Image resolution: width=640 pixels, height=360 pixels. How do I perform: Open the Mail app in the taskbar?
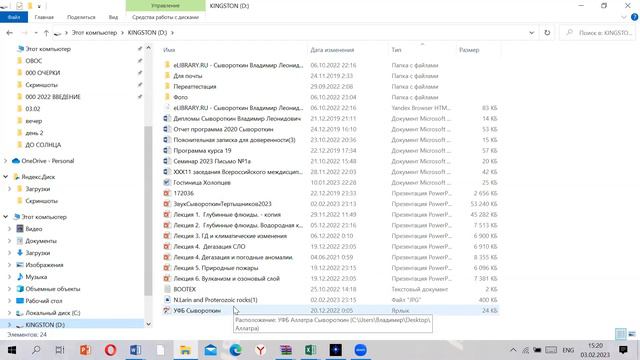[x=211, y=350]
